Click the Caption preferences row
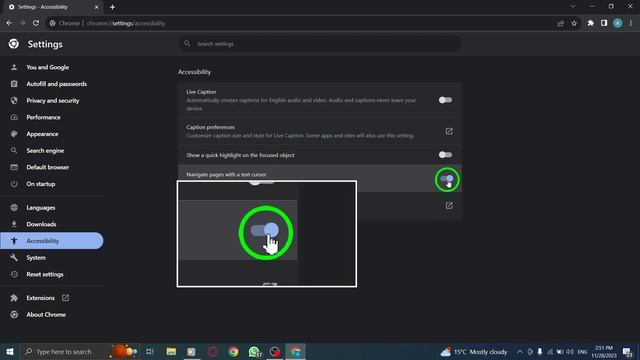640x360 pixels. pyautogui.click(x=320, y=131)
